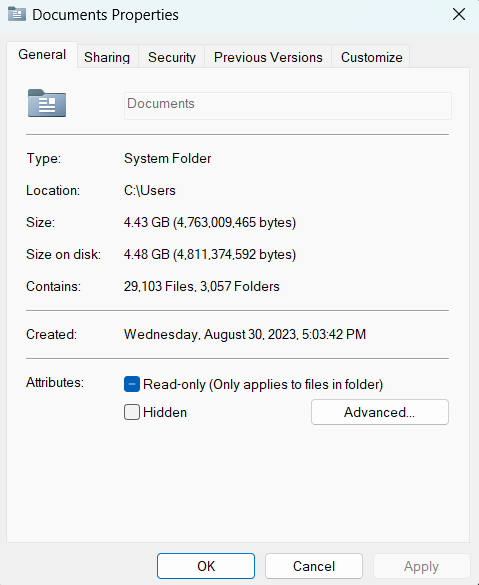Viewport: 479px width, 585px height.
Task: Click the Apply button
Action: tap(421, 566)
